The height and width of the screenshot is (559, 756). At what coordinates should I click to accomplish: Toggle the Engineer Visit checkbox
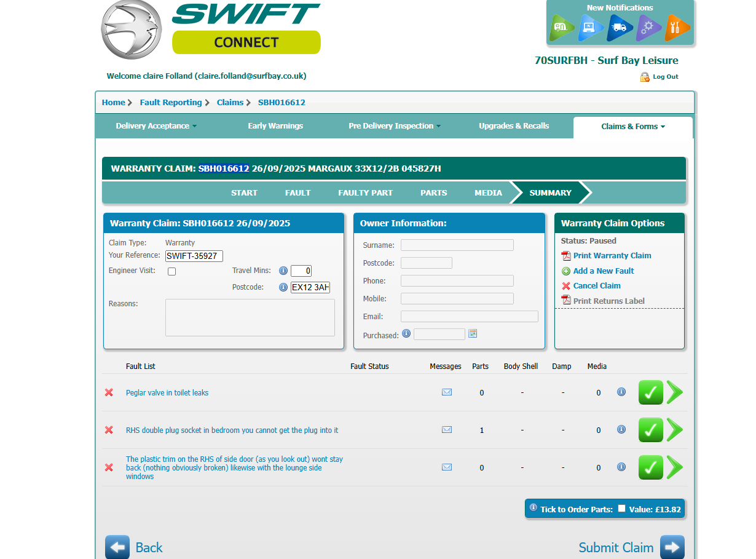pyautogui.click(x=172, y=271)
